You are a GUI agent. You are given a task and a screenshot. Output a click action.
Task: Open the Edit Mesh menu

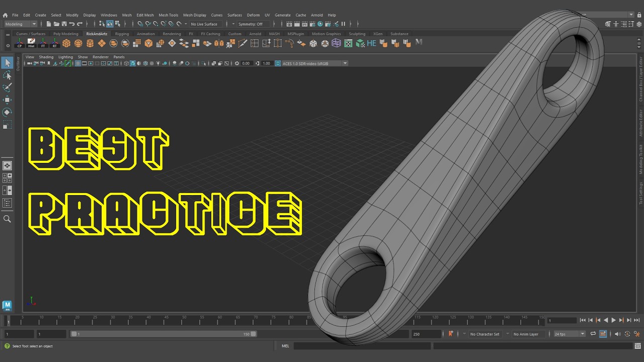pos(145,15)
